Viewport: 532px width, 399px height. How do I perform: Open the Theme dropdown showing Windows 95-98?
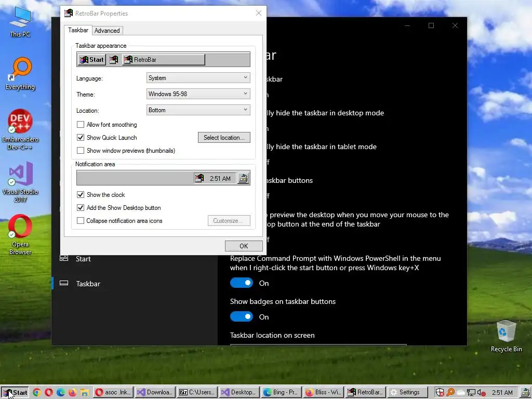pos(198,94)
